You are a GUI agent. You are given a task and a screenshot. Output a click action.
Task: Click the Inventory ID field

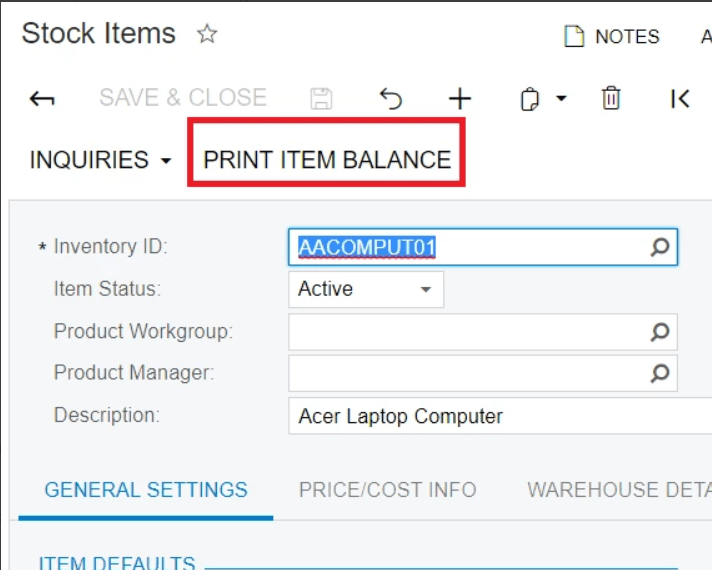pos(483,247)
